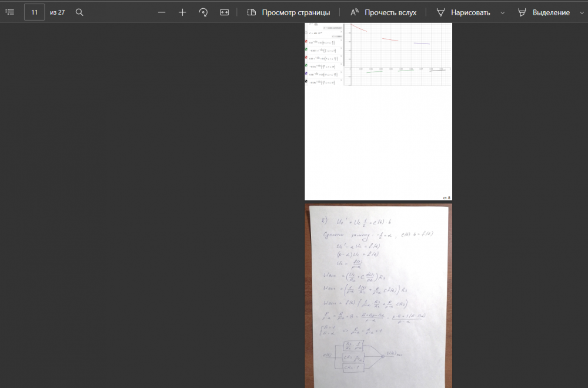Viewport: 588px width, 388px height.
Task: Click the graph plot on page 8
Action: click(398, 54)
